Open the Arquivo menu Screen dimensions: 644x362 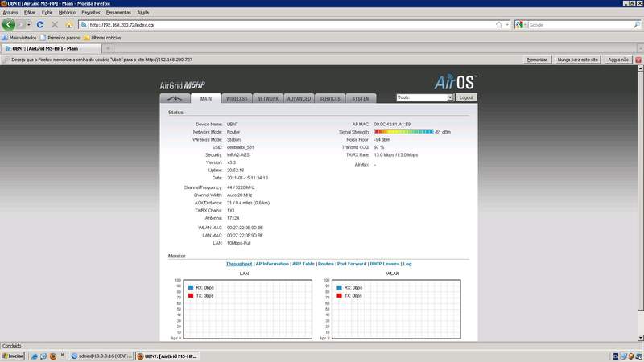tap(10, 13)
